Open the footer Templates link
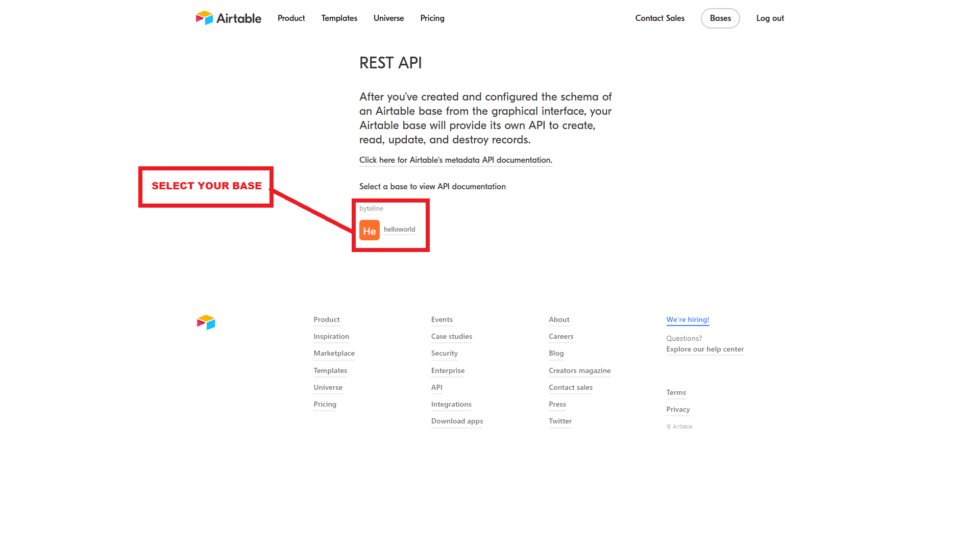Viewport: 980px width, 551px height. point(330,371)
